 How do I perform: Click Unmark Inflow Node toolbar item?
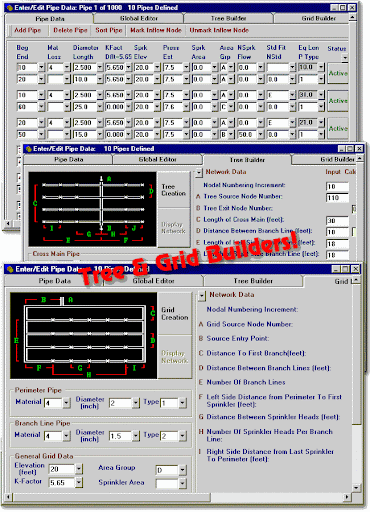click(x=219, y=30)
